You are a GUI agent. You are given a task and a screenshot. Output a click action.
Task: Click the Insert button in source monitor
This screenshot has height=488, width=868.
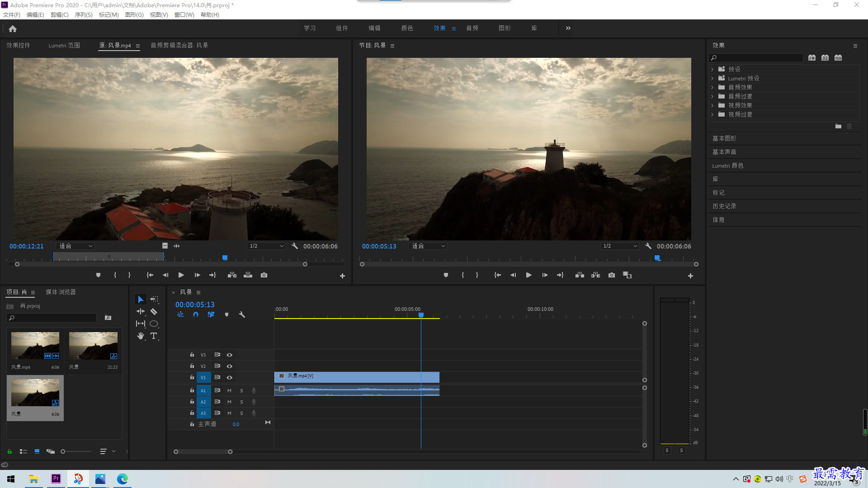[x=232, y=275]
